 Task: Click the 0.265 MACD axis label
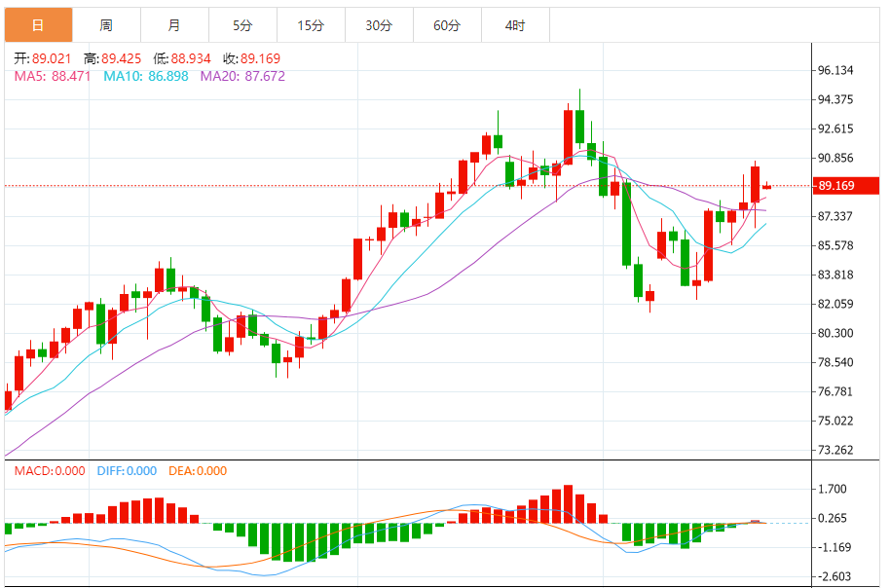click(x=833, y=518)
